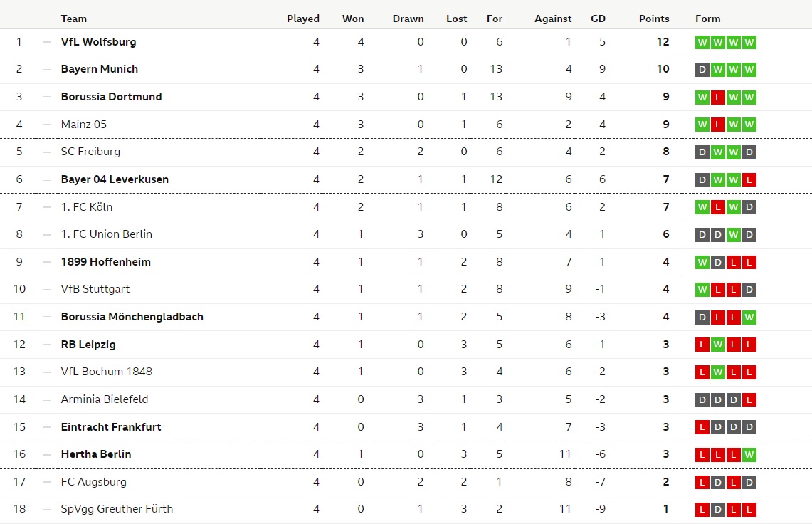Open Borussia Mönchengladbach team link
The height and width of the screenshot is (524, 812).
click(x=132, y=317)
